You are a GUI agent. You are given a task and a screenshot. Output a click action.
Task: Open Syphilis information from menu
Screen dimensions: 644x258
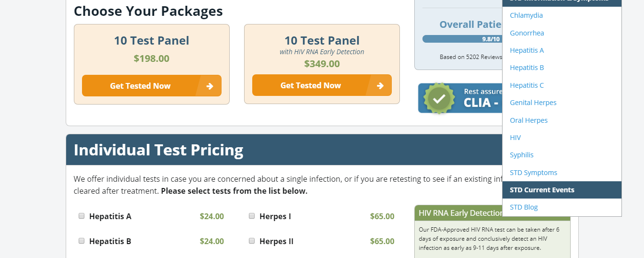[x=522, y=155]
